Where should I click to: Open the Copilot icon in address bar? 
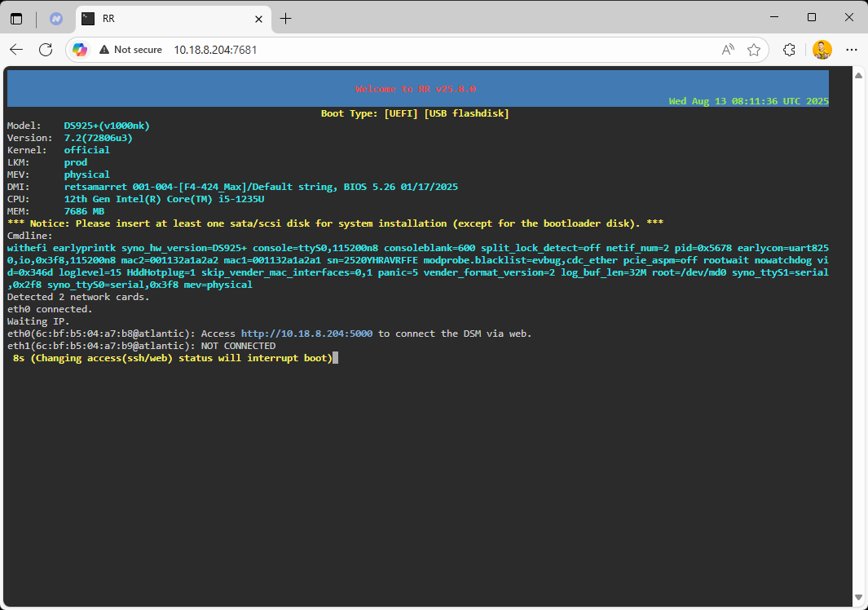click(x=80, y=50)
